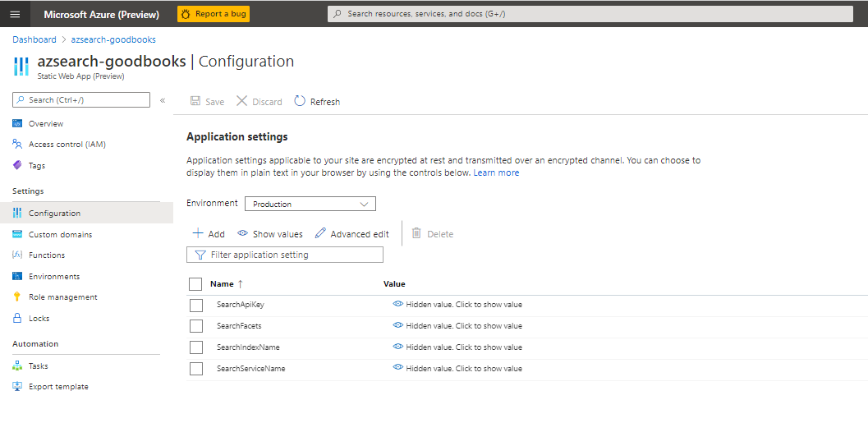The image size is (868, 423).
Task: Click the purple Tags icon
Action: [17, 166]
